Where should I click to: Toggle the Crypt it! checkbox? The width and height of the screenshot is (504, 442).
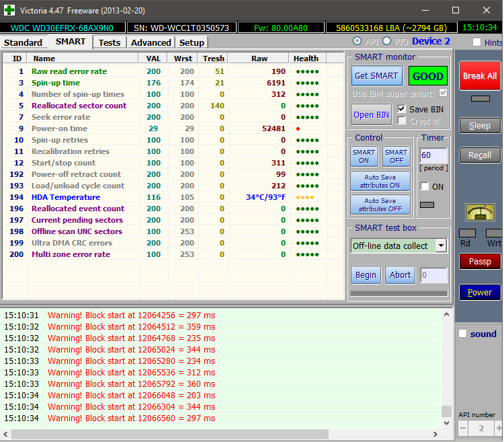coord(401,120)
